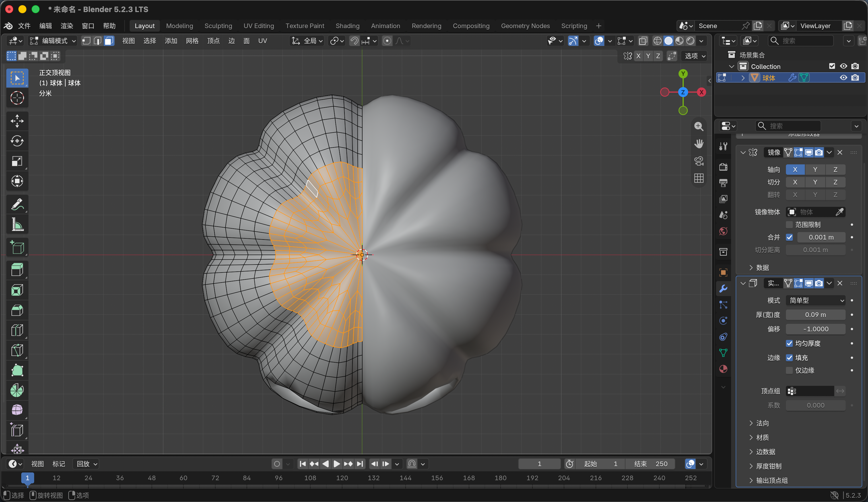Select the Inset Faces tool

(17, 290)
